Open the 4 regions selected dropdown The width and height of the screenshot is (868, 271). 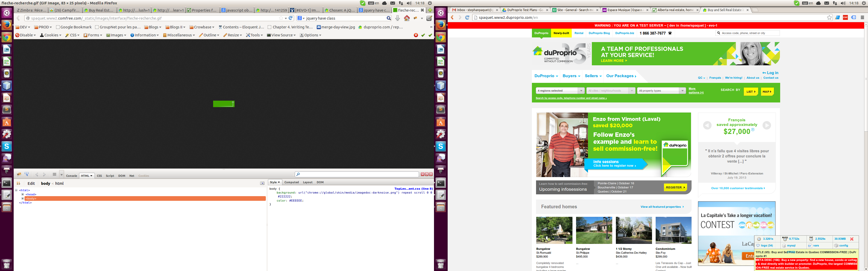pos(560,91)
